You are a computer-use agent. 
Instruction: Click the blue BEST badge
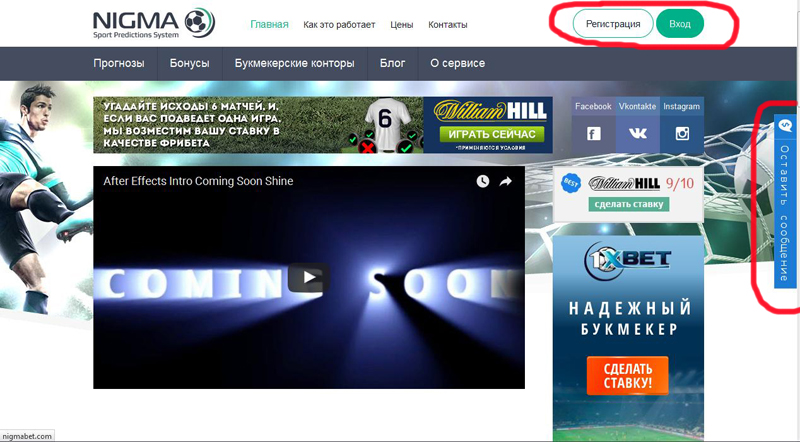pos(571,183)
